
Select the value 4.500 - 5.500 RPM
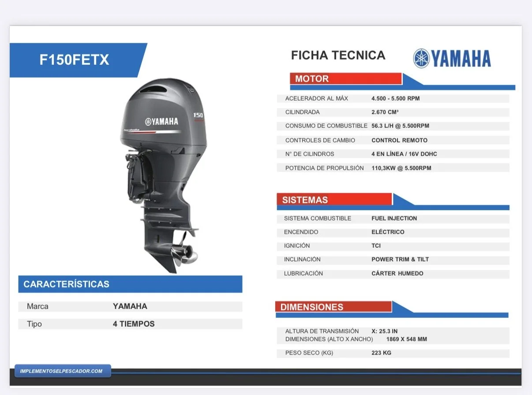(x=396, y=98)
